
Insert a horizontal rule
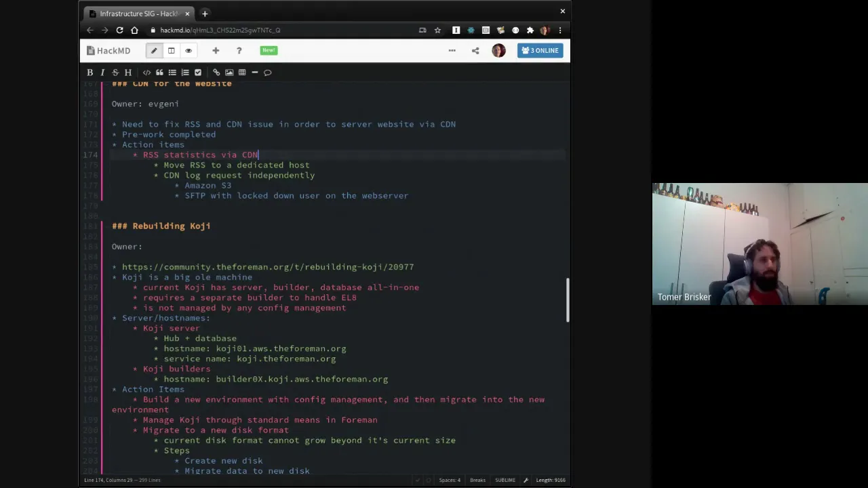tap(255, 73)
